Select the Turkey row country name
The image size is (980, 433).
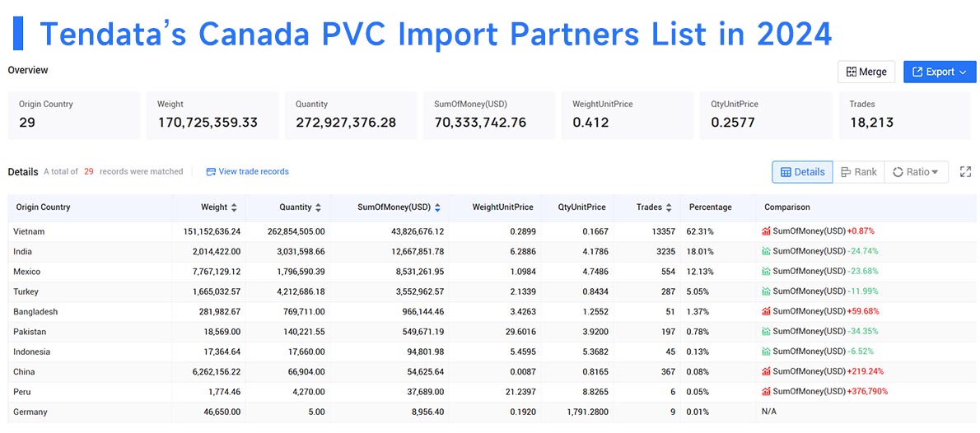tap(26, 291)
